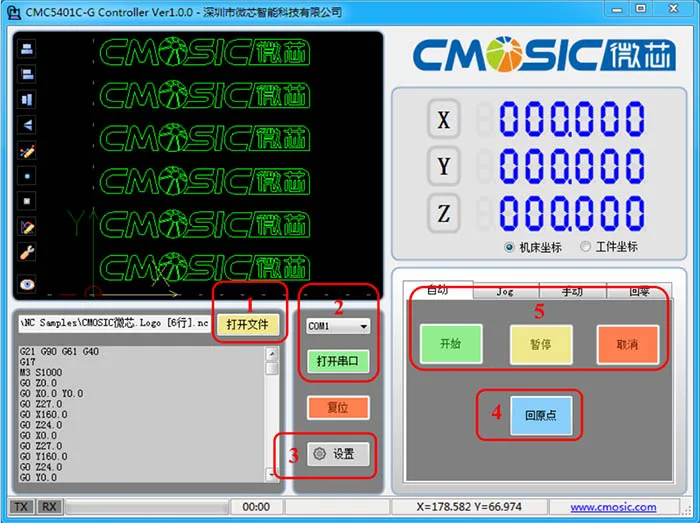Switch to the 手动 tab
Image resolution: width=700 pixels, height=523 pixels.
point(572,291)
